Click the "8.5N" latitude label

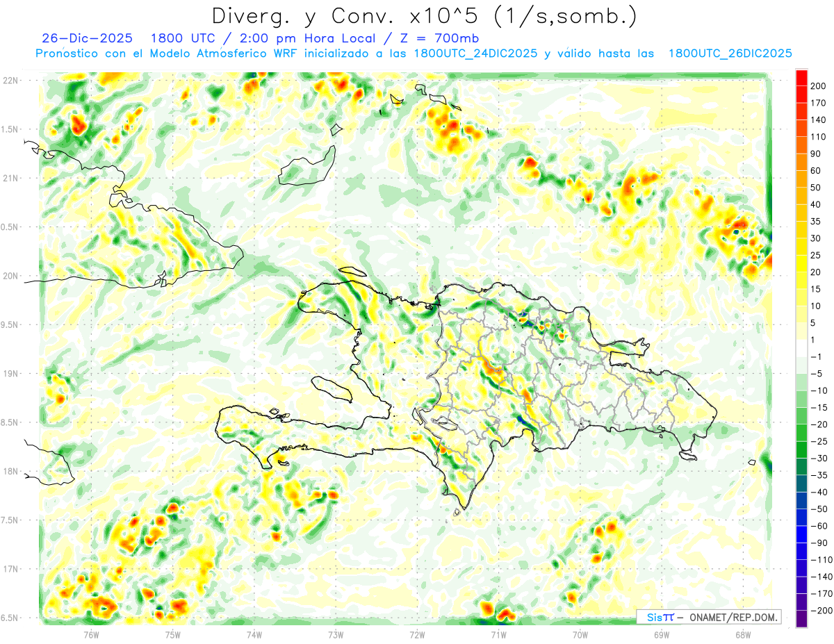point(10,422)
